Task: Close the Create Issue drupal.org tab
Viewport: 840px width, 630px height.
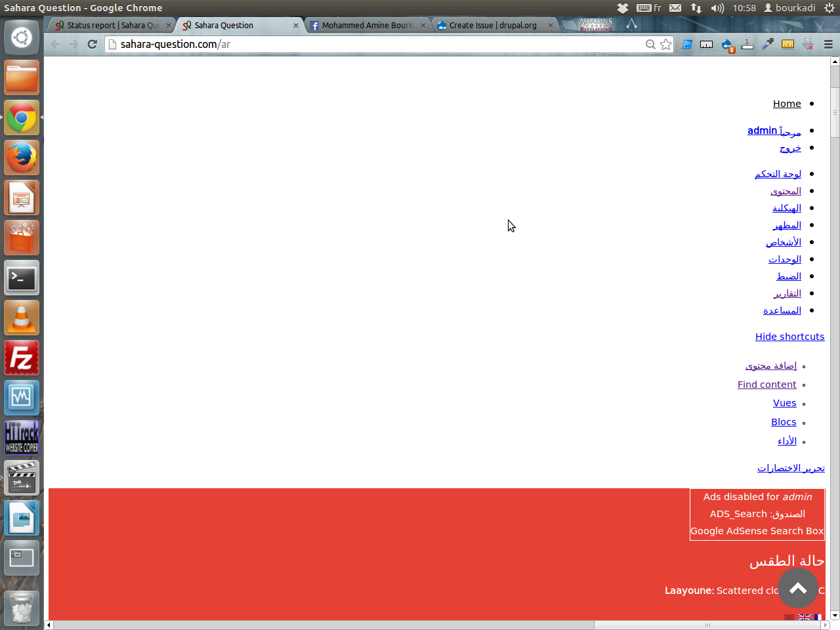Action: [x=550, y=26]
